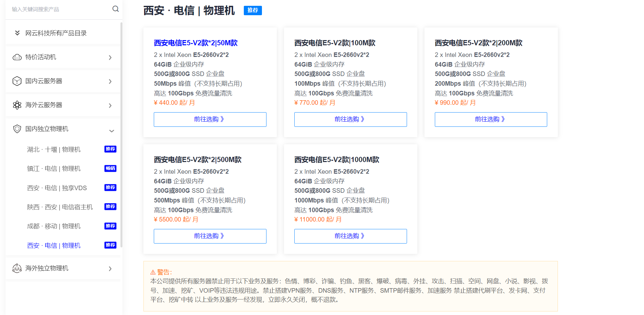Click the shield icon for 国内独立物理机

[17, 129]
